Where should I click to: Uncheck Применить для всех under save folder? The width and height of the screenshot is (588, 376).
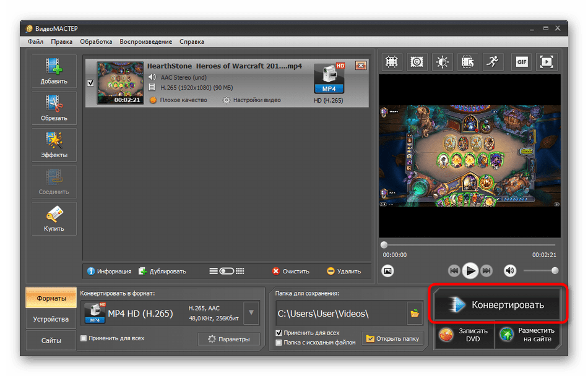point(279,333)
